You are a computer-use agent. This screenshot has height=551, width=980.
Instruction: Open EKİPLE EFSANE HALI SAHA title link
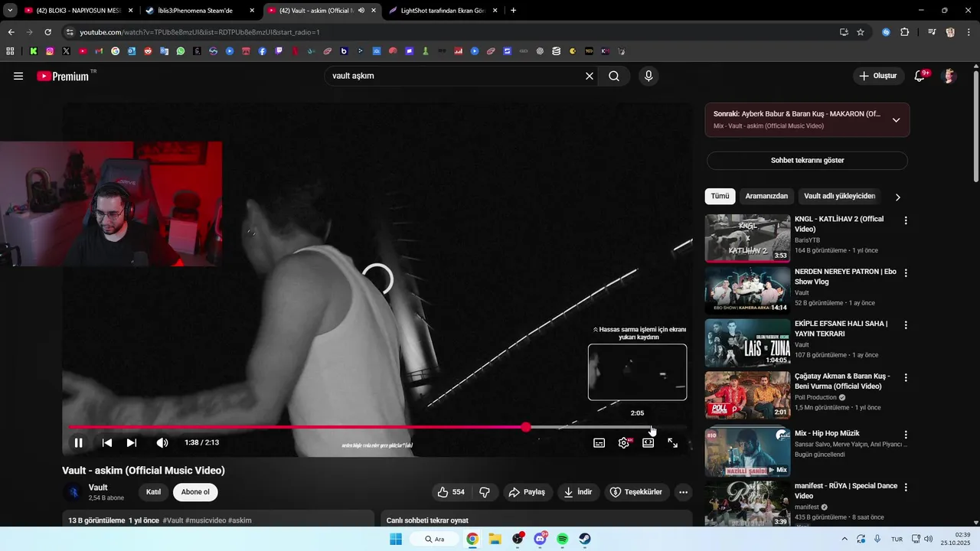coord(841,328)
